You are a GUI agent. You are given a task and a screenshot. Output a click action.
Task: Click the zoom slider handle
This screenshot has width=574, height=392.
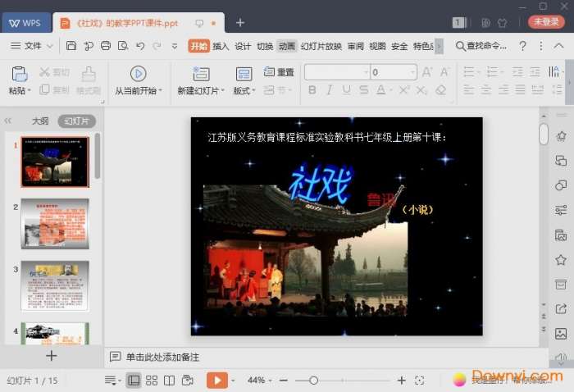(313, 381)
